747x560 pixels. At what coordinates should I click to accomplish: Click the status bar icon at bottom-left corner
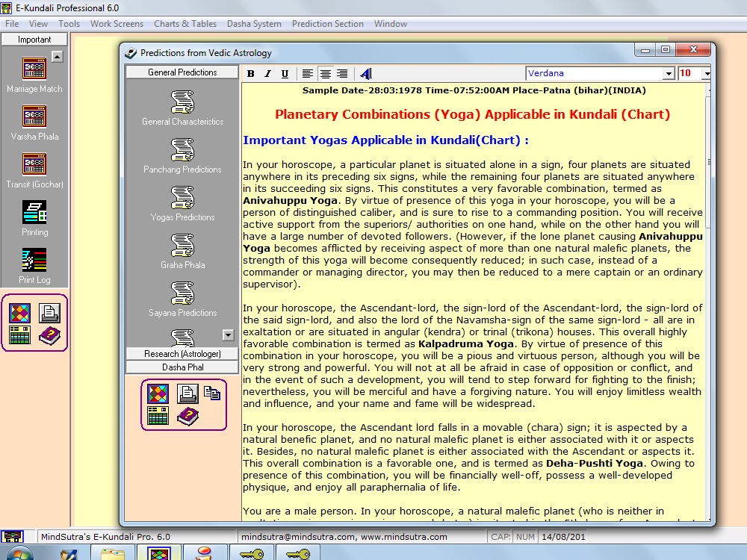point(13,537)
